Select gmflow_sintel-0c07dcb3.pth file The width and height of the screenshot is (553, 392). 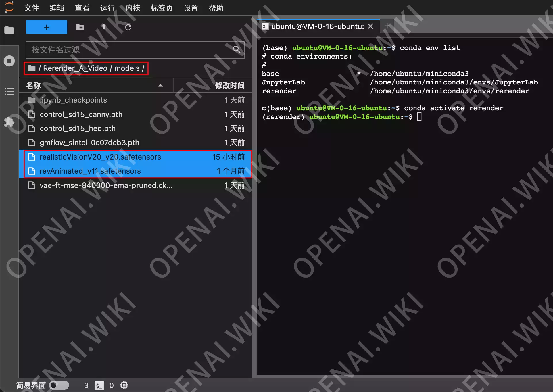click(135, 143)
